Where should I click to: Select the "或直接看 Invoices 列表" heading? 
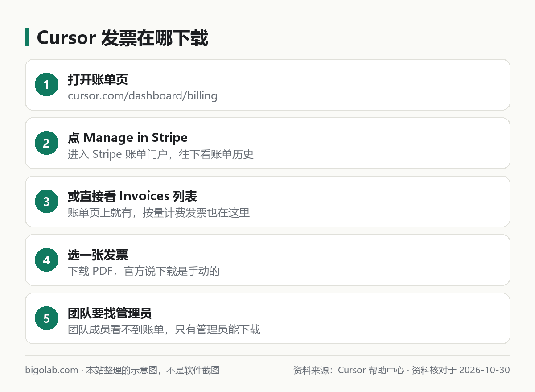132,196
